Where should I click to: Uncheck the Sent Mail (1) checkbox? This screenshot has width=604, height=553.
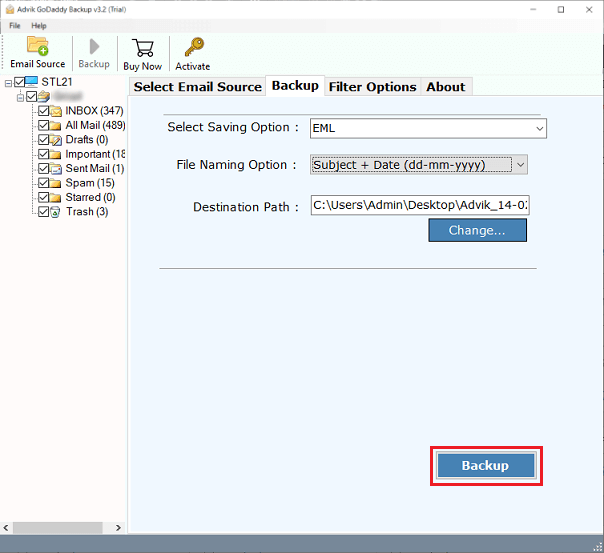(x=44, y=169)
